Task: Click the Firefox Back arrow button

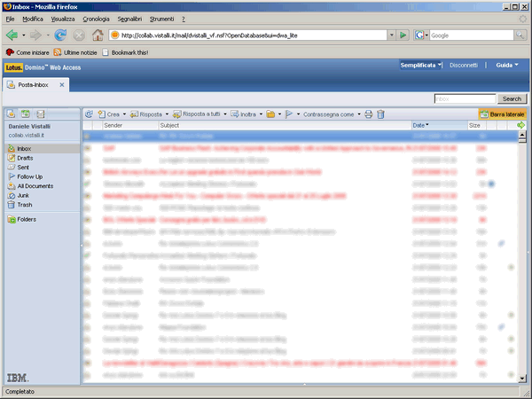Action: click(12, 35)
